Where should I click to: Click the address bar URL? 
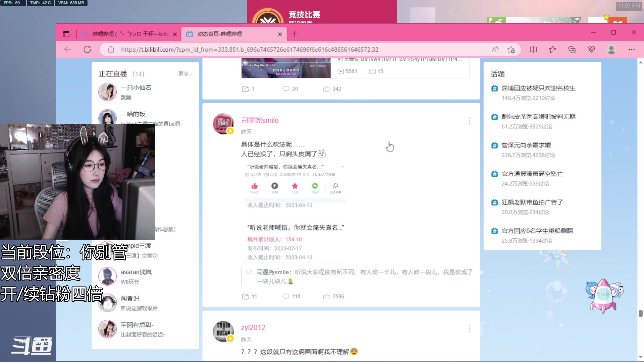click(x=250, y=50)
